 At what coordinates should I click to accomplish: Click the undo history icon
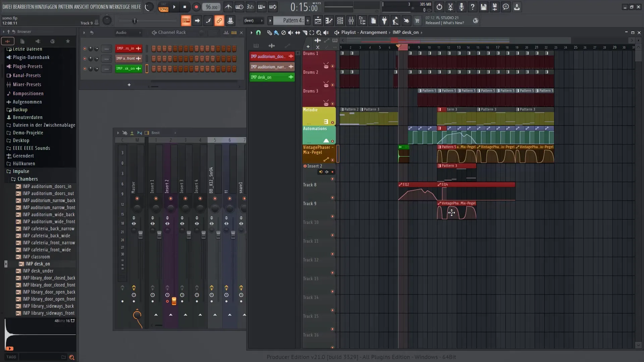pyautogui.click(x=439, y=7)
